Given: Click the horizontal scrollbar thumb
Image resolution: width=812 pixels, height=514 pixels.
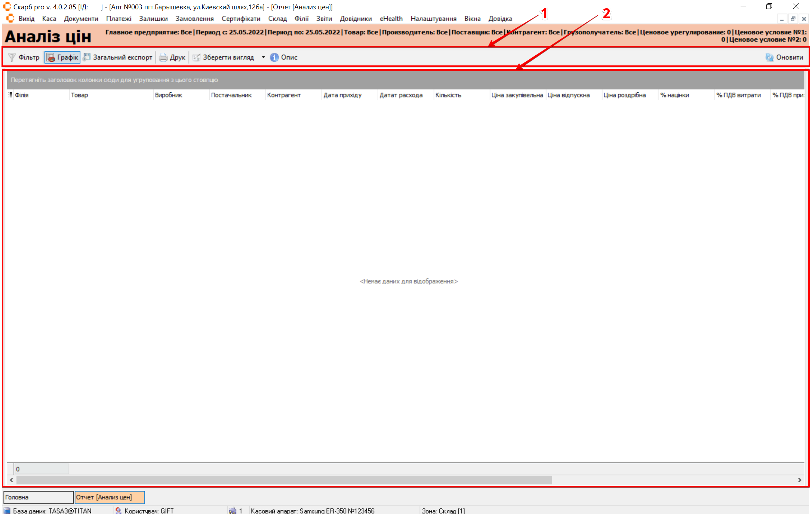Looking at the screenshot, I should 284,480.
